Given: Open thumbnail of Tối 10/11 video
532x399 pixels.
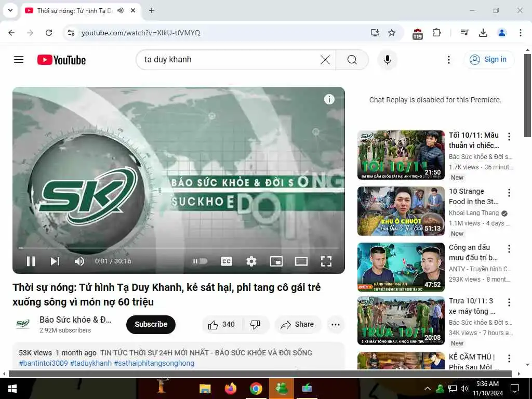Looking at the screenshot, I should point(401,155).
